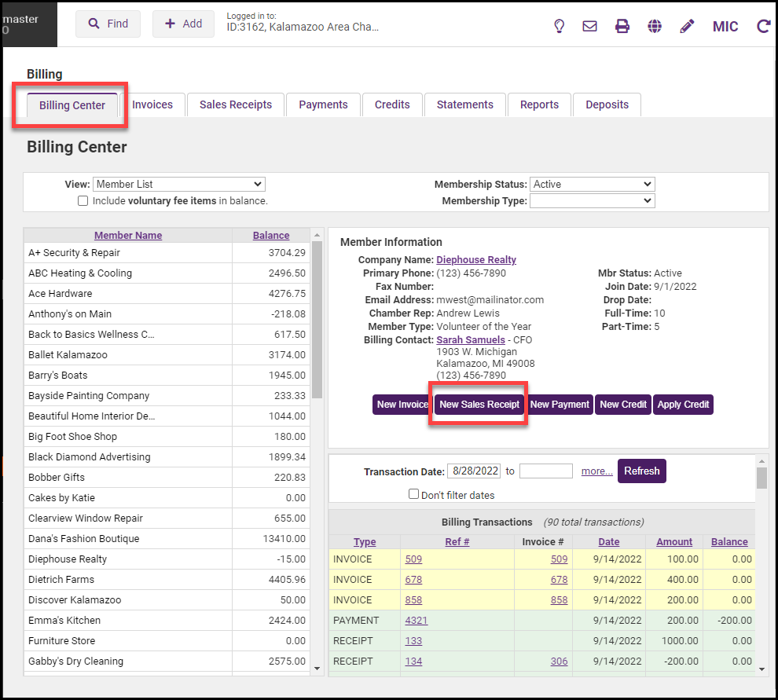Switch to the Invoices tab

pos(152,104)
